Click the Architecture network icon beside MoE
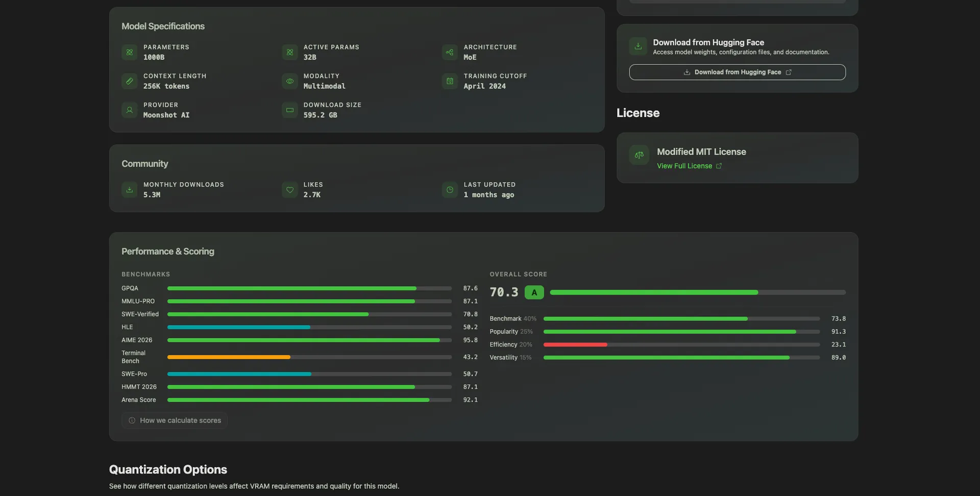The image size is (980, 496). click(449, 52)
